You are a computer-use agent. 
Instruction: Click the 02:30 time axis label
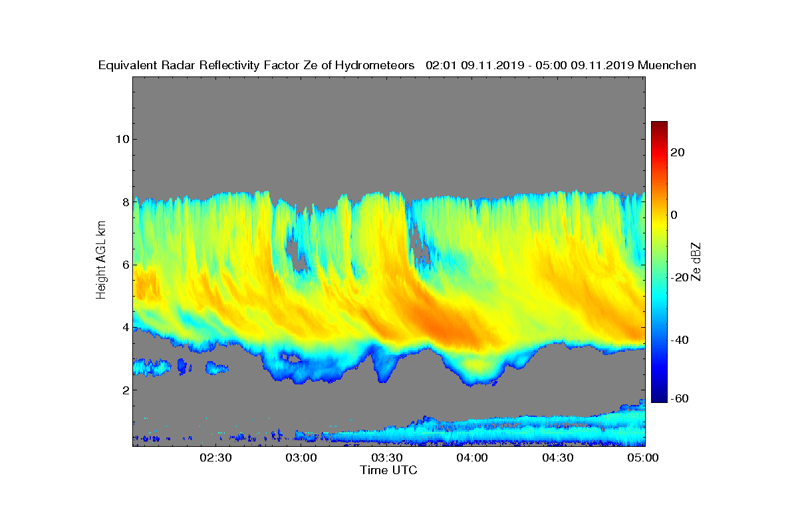pyautogui.click(x=215, y=458)
